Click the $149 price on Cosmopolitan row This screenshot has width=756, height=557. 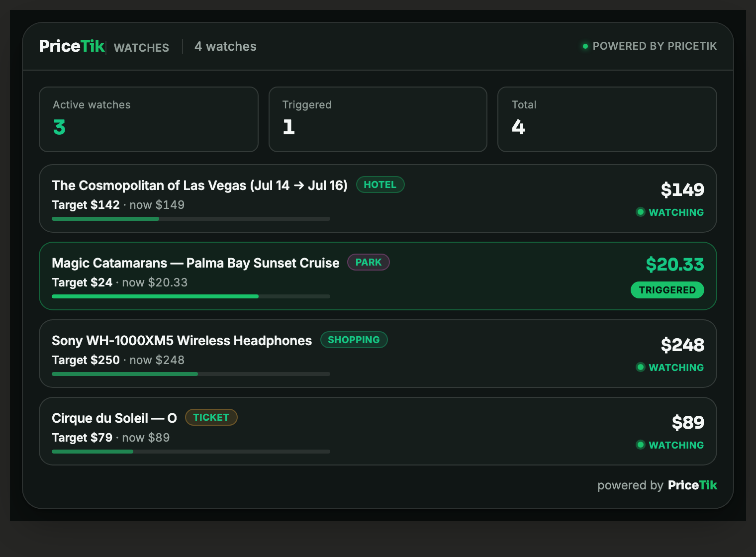pos(682,189)
